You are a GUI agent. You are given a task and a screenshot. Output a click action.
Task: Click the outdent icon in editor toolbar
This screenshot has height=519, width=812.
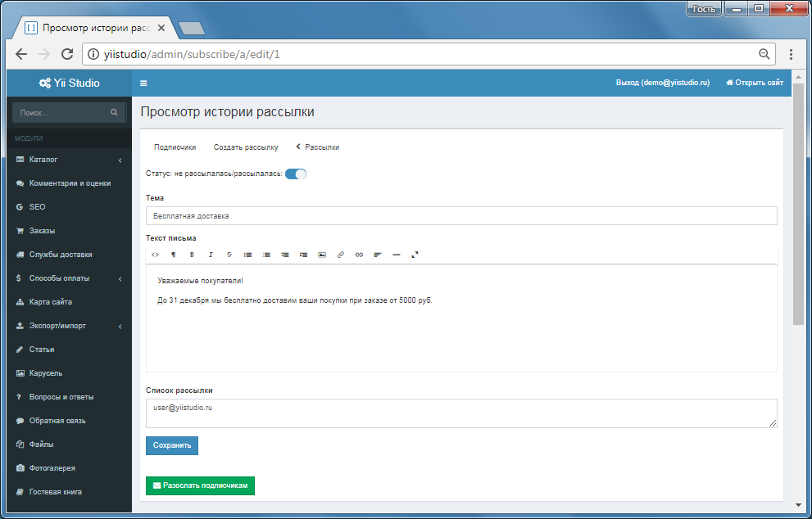tap(285, 255)
